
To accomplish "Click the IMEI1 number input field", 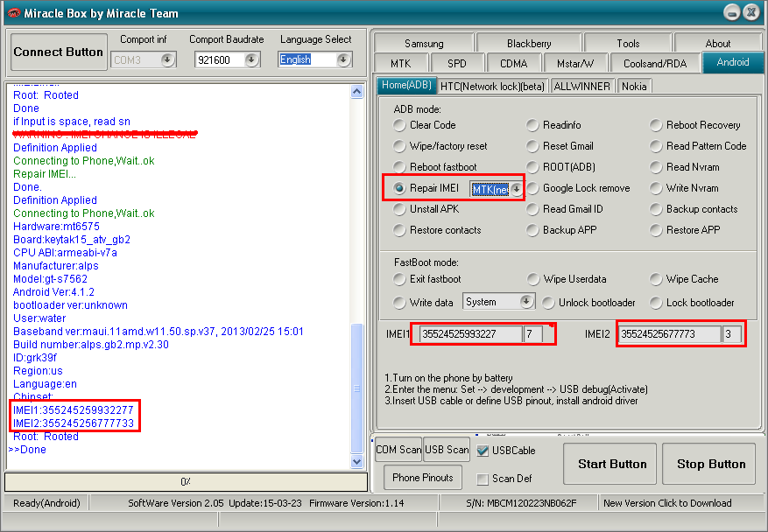I will pos(470,334).
